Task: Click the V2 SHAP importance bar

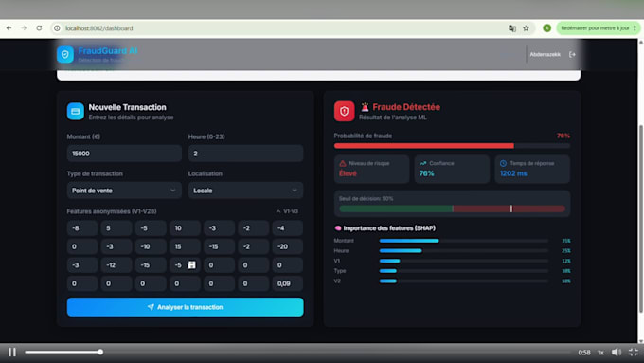Action: [x=464, y=281]
